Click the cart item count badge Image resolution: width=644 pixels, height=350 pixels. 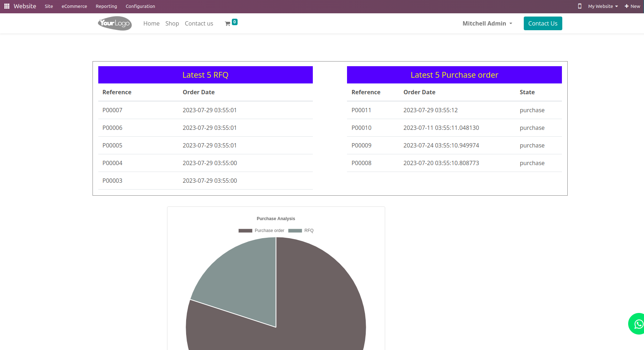coord(235,22)
